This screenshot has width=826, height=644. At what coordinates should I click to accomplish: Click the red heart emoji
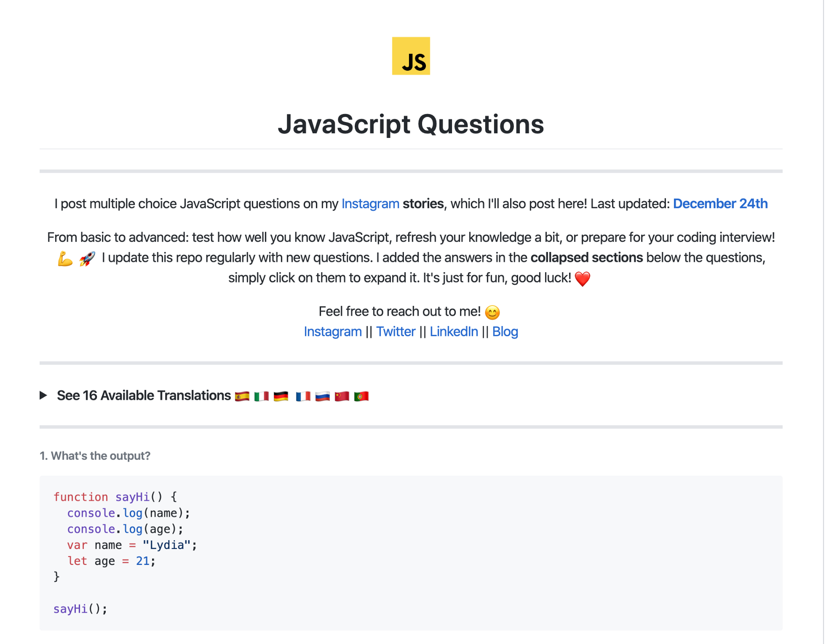pyautogui.click(x=582, y=279)
